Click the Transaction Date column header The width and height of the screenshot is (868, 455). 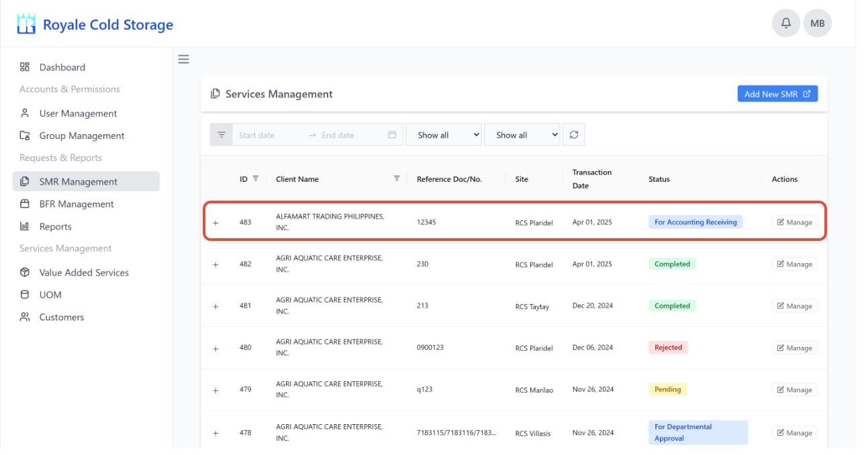tap(592, 179)
